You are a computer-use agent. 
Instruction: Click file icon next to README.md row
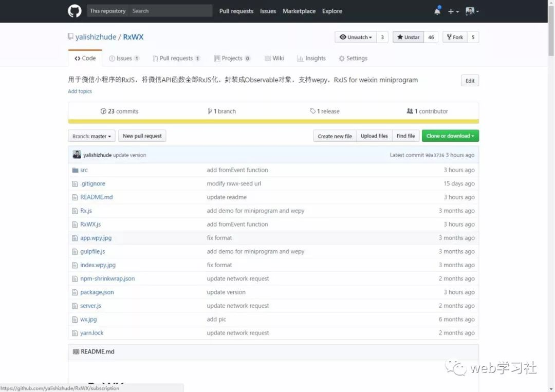tap(75, 197)
